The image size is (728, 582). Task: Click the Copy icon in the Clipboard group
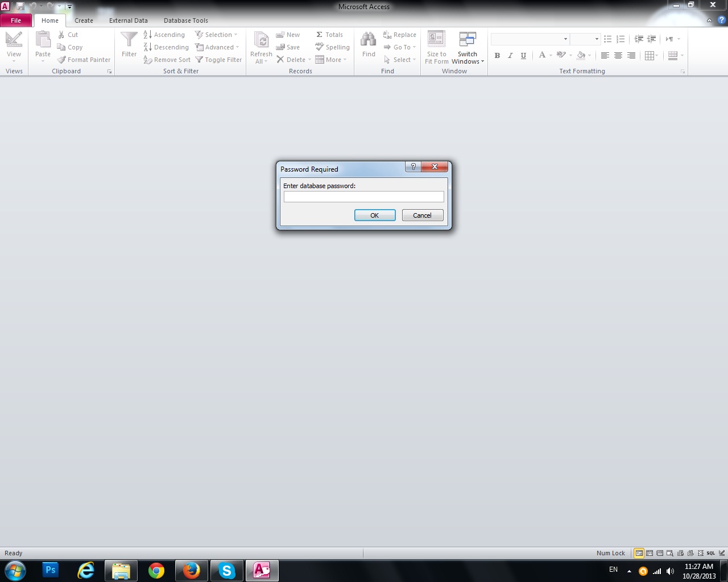click(x=61, y=47)
